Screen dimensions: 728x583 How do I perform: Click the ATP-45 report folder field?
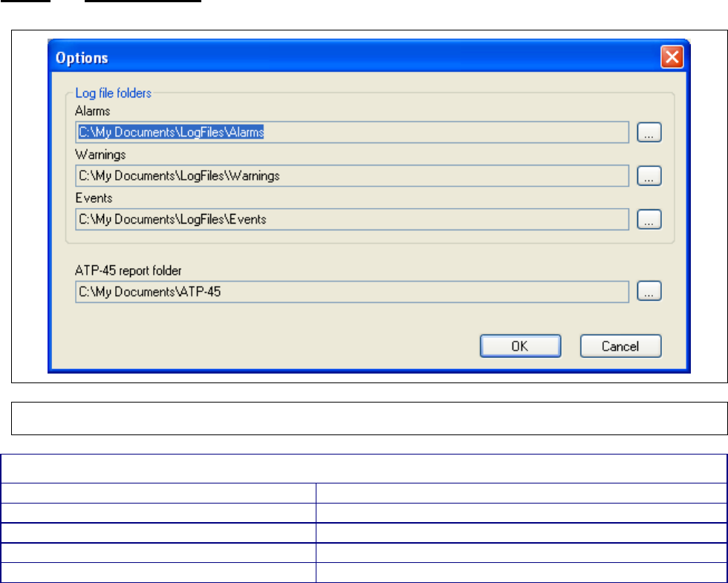click(352, 291)
